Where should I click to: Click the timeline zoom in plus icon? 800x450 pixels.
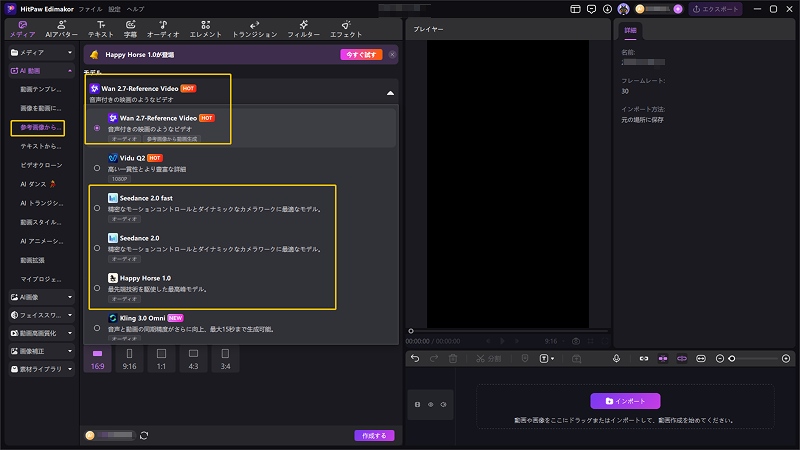pos(786,359)
